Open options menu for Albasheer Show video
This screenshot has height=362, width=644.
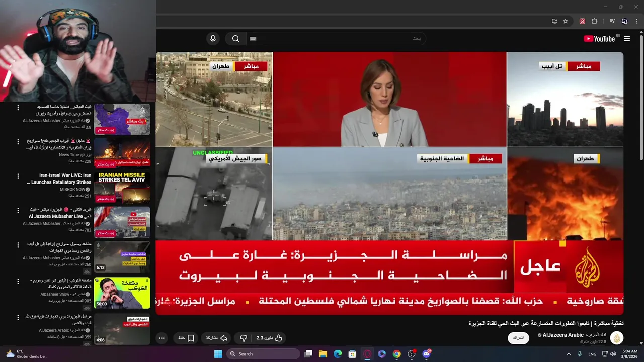click(18, 281)
